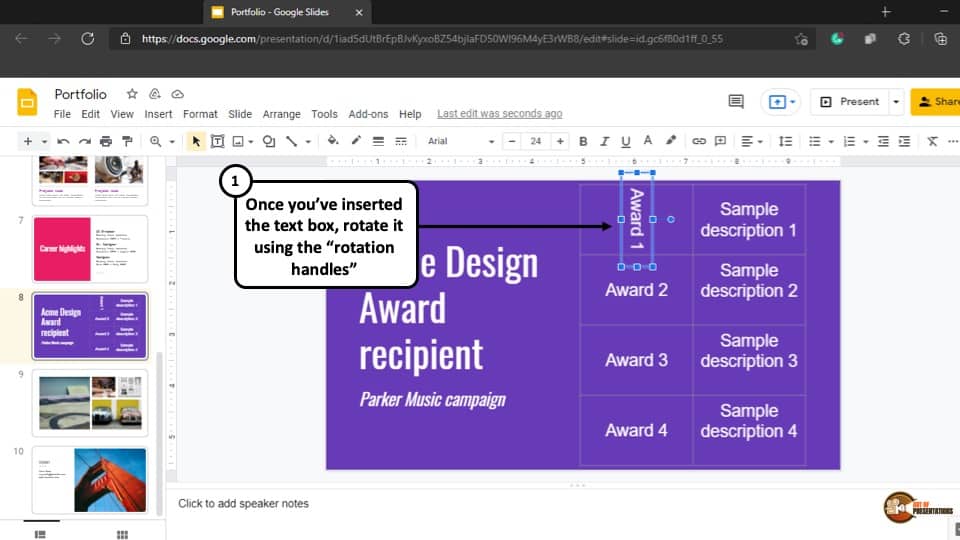
Task: Increase font size with plus
Action: (x=560, y=141)
